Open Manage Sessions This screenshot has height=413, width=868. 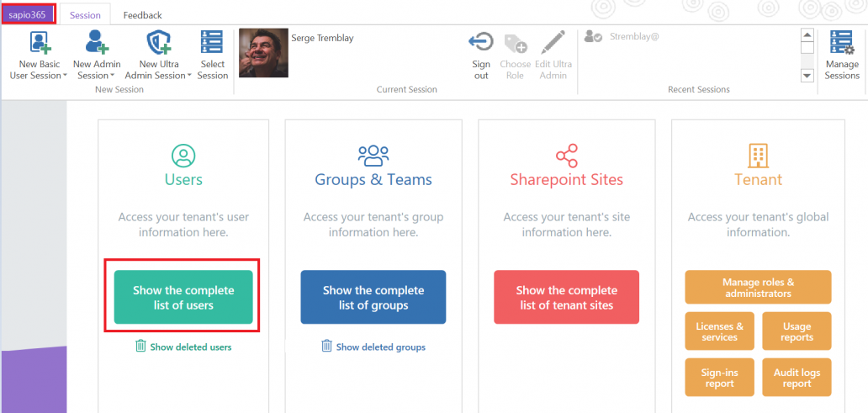pyautogui.click(x=842, y=55)
